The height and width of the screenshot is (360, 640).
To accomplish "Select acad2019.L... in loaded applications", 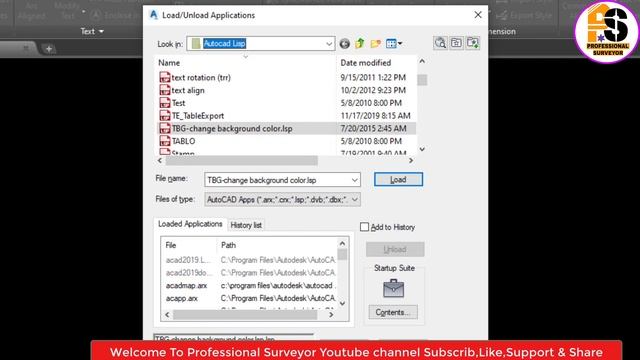I will (189, 260).
